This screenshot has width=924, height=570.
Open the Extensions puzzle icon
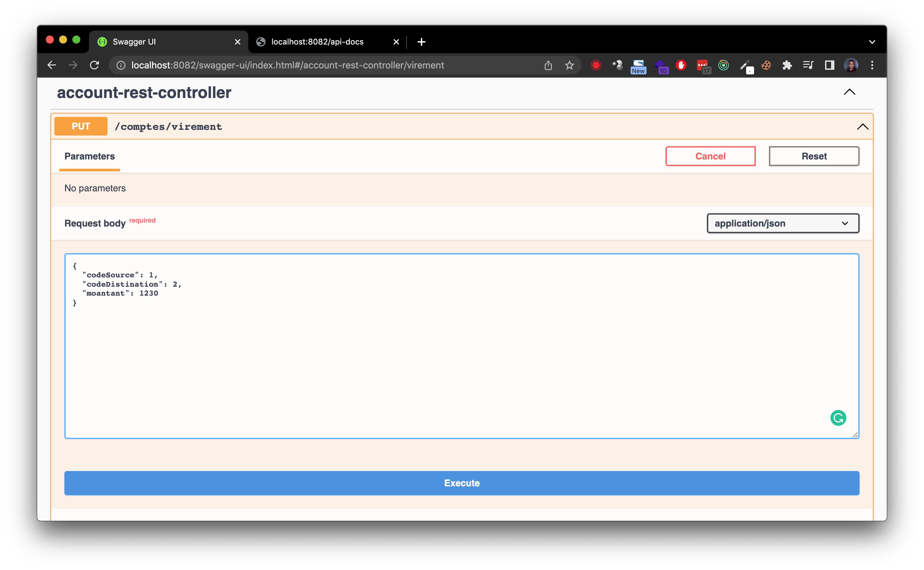pyautogui.click(x=787, y=65)
